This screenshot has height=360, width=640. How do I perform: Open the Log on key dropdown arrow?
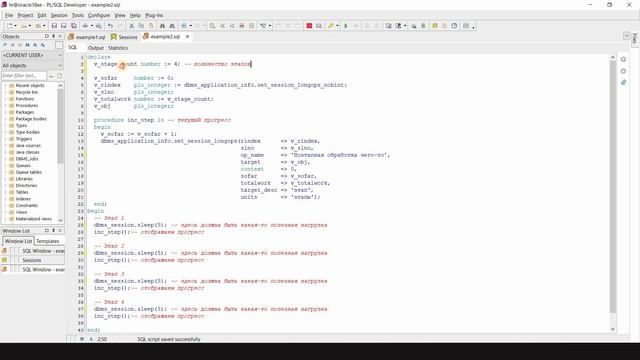pos(337,26)
